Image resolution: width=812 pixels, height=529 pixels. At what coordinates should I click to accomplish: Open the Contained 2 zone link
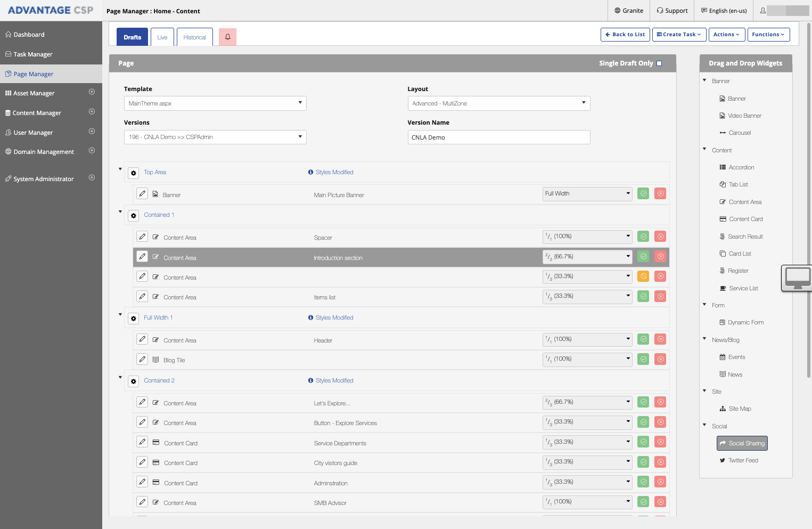159,380
